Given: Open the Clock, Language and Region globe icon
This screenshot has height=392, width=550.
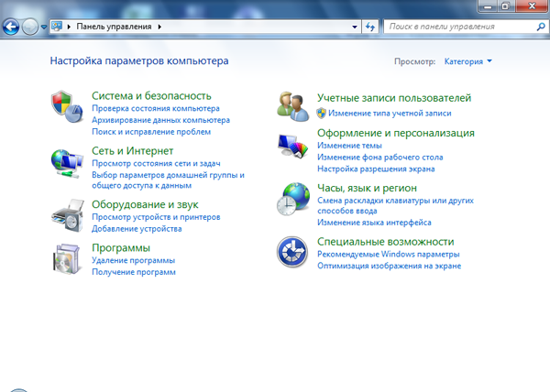Looking at the screenshot, I should coord(293,199).
